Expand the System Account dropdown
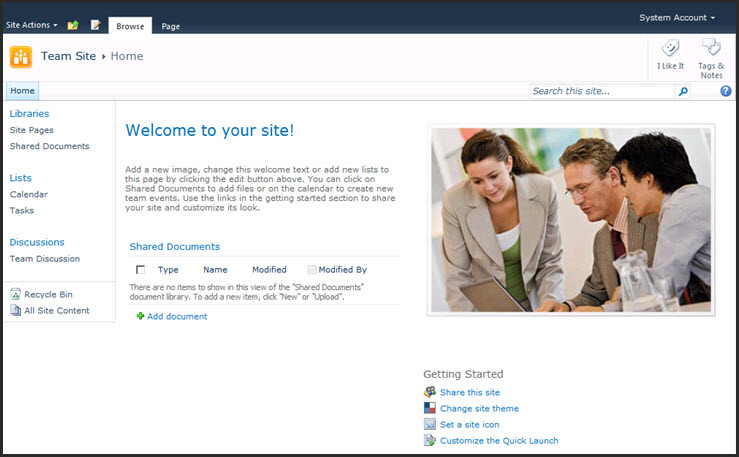 click(x=677, y=18)
